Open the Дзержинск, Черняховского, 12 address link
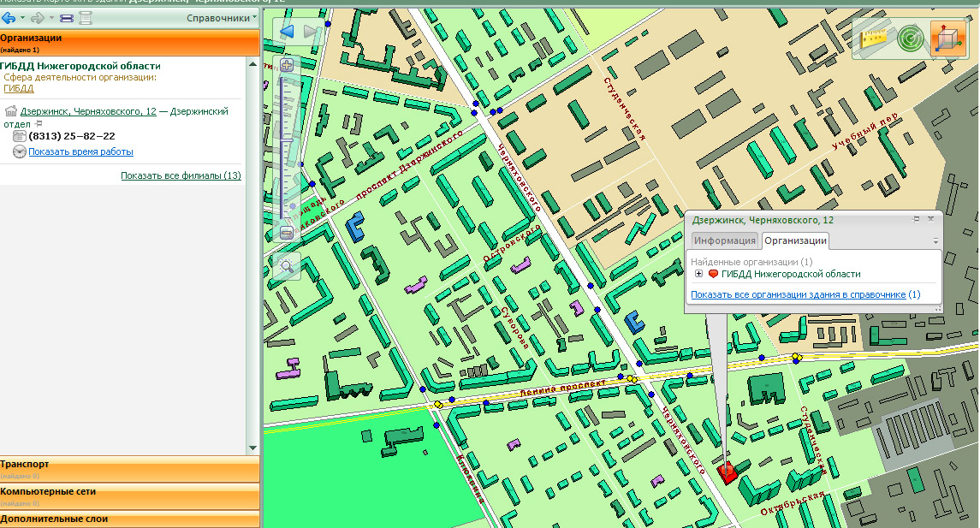The width and height of the screenshot is (980, 528). click(88, 111)
